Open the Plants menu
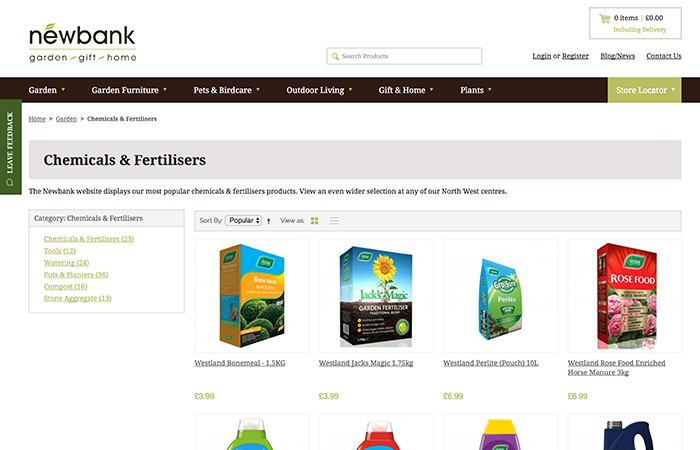The image size is (700, 450). 475,90
